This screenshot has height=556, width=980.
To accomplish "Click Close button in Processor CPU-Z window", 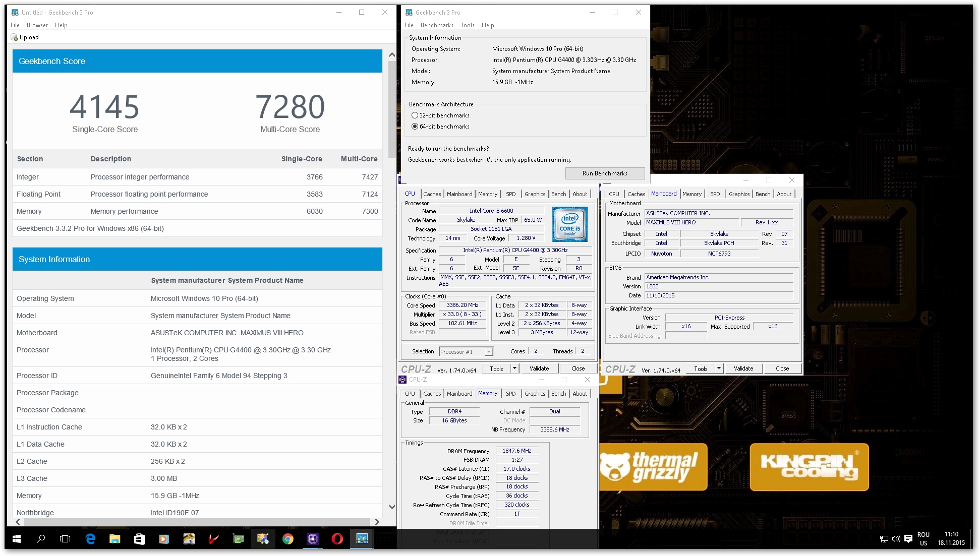I will (578, 368).
